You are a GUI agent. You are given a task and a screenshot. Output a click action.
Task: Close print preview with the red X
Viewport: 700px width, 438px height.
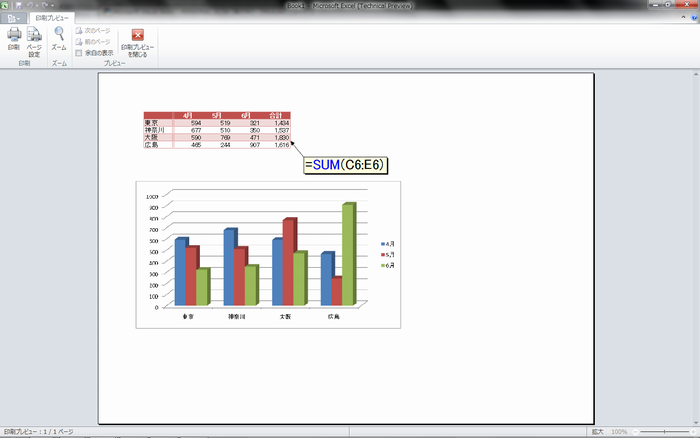(x=138, y=36)
